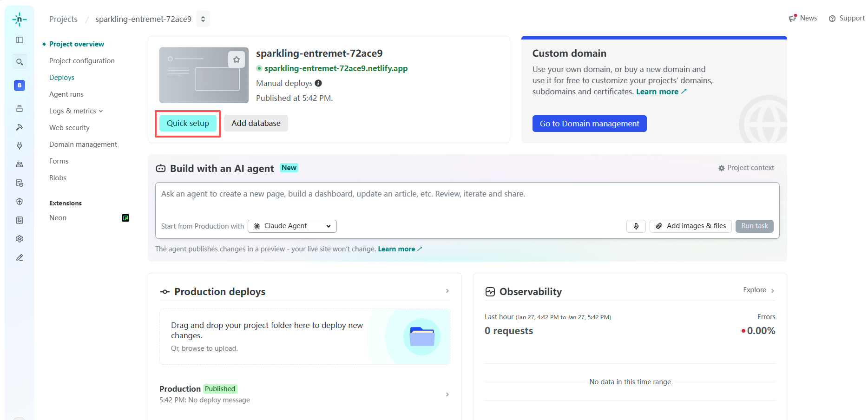Image resolution: width=868 pixels, height=420 pixels.
Task: Click the News megaphone icon
Action: [793, 18]
